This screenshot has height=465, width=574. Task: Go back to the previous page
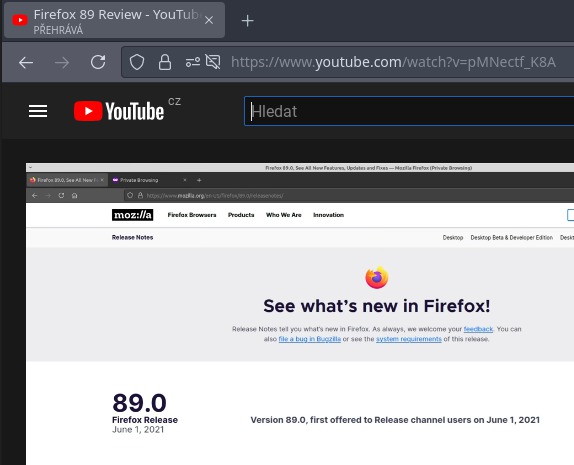click(x=26, y=63)
